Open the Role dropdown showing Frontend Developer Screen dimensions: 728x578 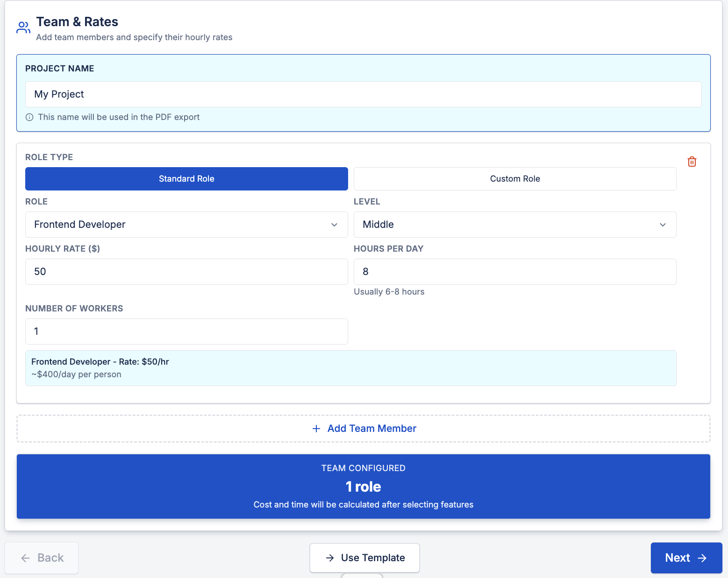pyautogui.click(x=186, y=225)
